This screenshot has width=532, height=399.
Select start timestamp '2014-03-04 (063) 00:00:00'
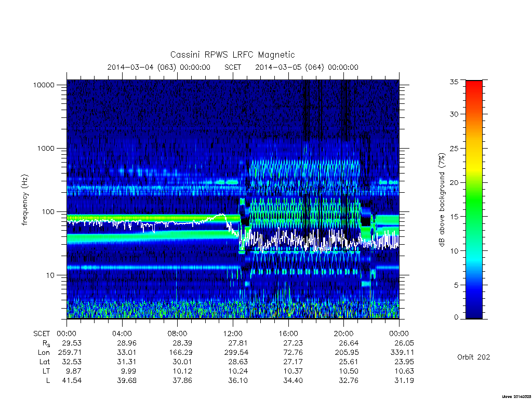tap(159, 67)
